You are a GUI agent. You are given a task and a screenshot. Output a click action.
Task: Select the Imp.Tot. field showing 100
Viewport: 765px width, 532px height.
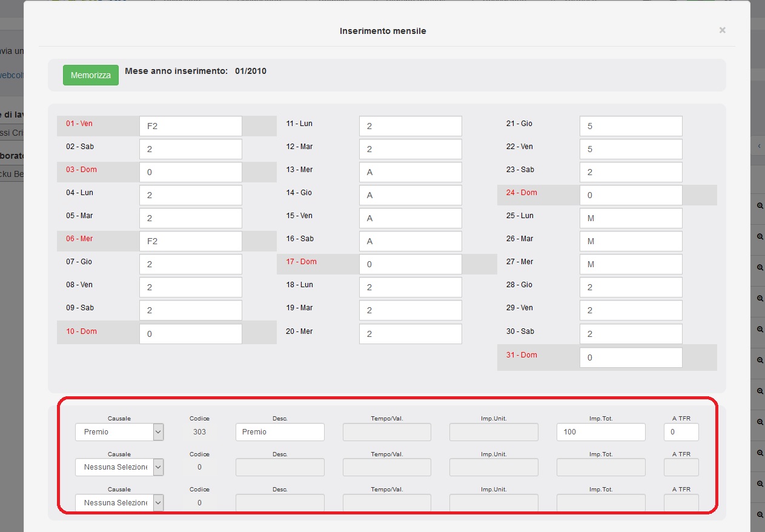[600, 432]
